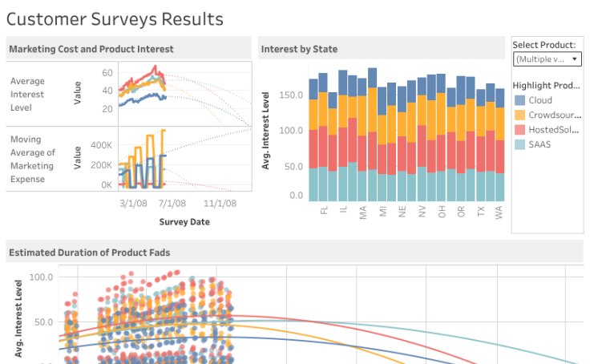The image size is (590, 364).
Task: Open the Select Product dropdown
Action: tap(543, 59)
